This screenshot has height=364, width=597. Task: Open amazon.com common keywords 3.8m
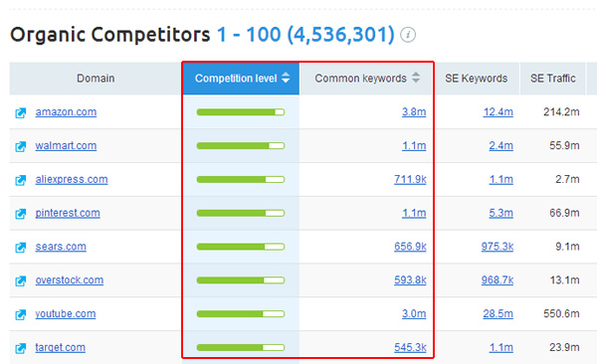tap(414, 112)
